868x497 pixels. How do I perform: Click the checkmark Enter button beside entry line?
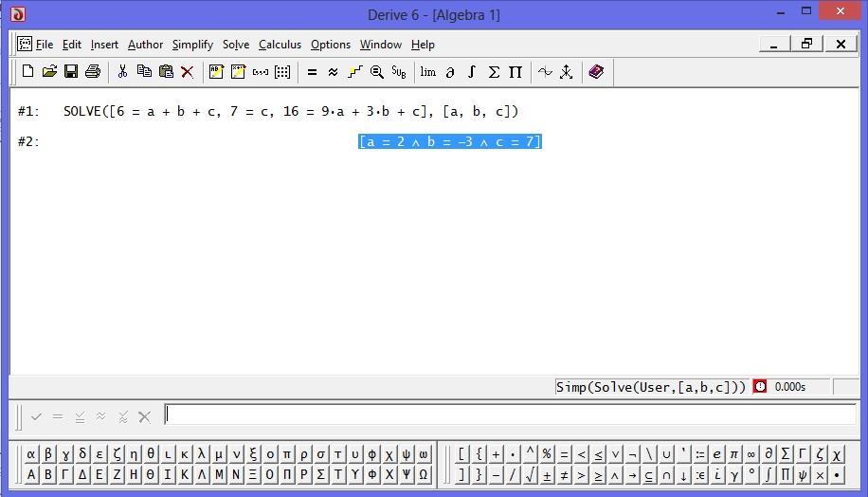coord(37,416)
